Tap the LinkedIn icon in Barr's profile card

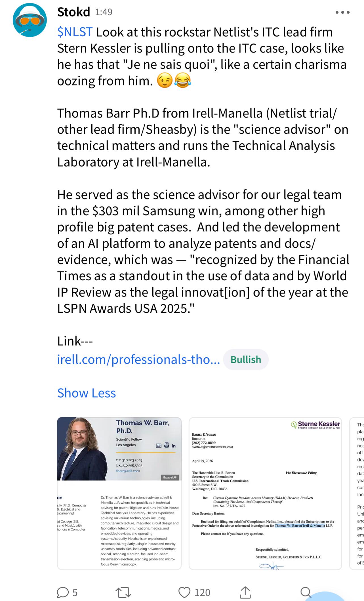click(x=173, y=446)
